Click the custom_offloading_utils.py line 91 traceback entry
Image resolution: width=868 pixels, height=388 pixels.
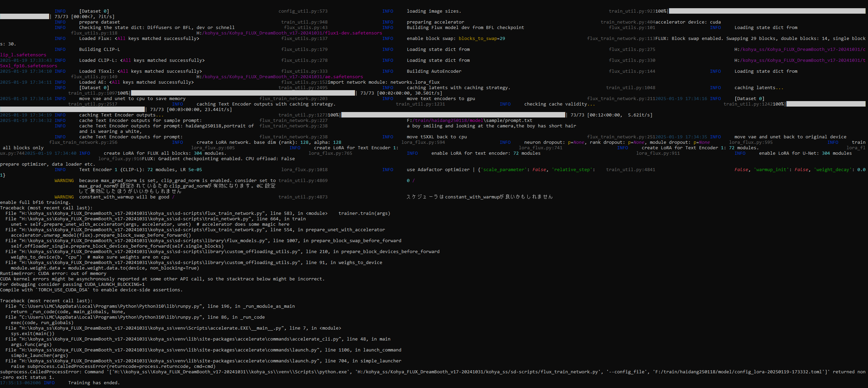pyautogui.click(x=194, y=263)
